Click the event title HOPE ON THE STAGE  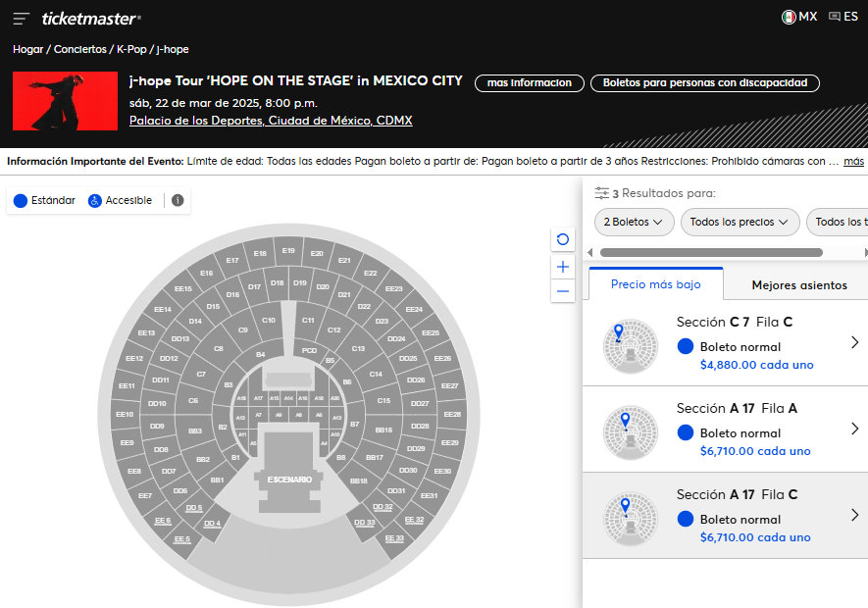point(295,80)
